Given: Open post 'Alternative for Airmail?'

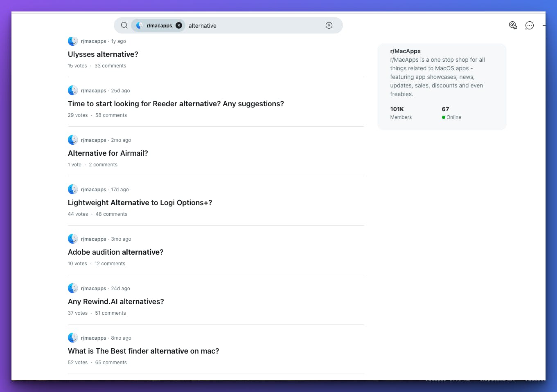Looking at the screenshot, I should 108,153.
